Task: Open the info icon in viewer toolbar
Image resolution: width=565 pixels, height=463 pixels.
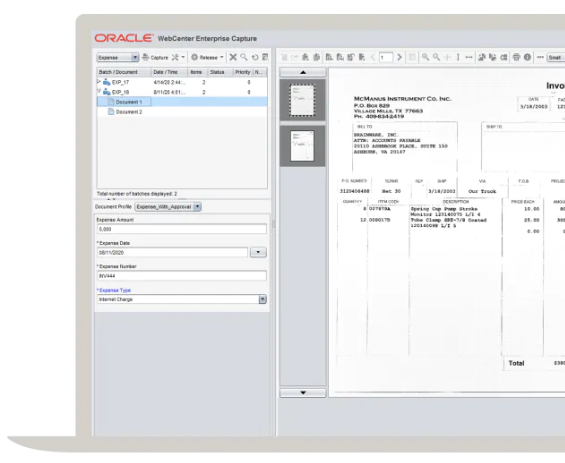Action: 527,57
